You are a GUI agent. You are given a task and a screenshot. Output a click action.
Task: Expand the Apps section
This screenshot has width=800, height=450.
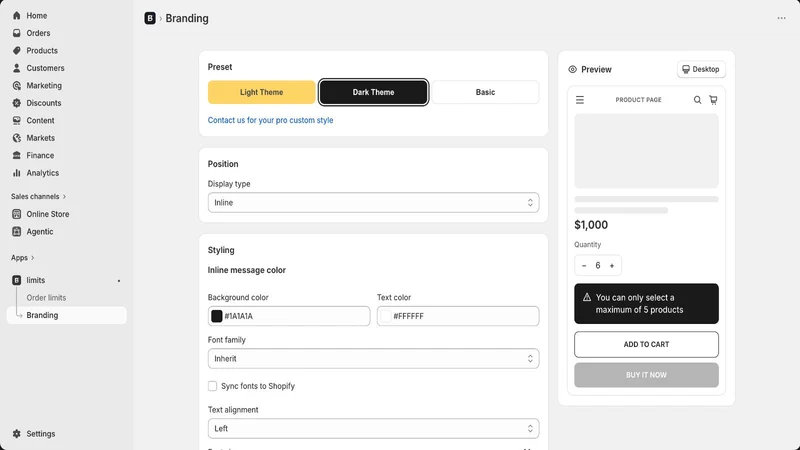tap(22, 258)
